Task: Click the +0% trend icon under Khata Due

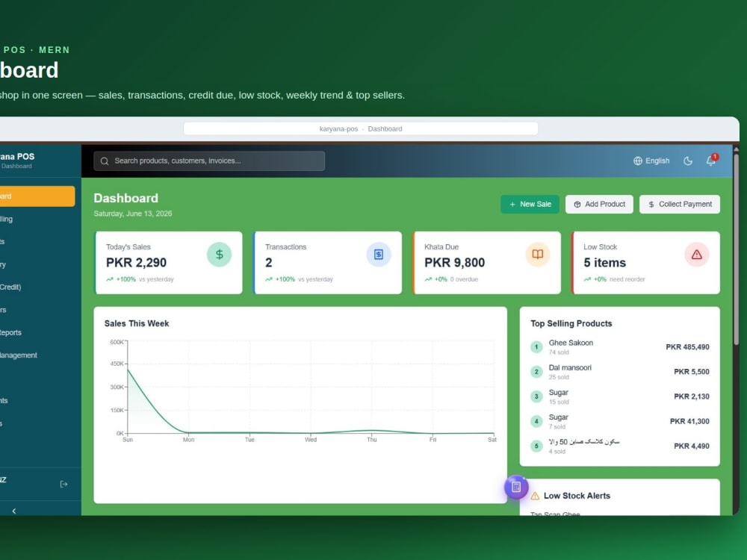Action: tap(428, 279)
